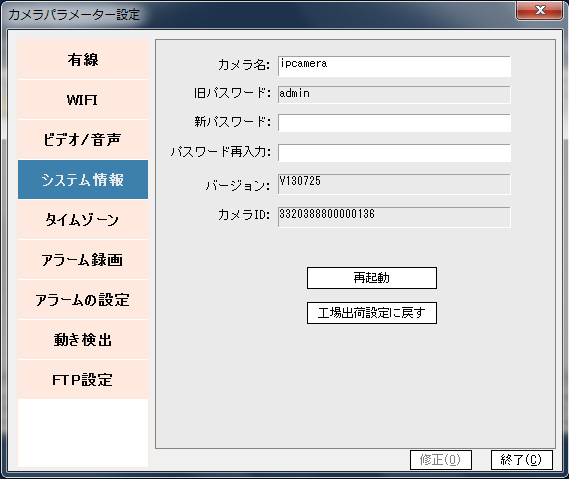Go to the アラーム録画 tab

(83, 259)
